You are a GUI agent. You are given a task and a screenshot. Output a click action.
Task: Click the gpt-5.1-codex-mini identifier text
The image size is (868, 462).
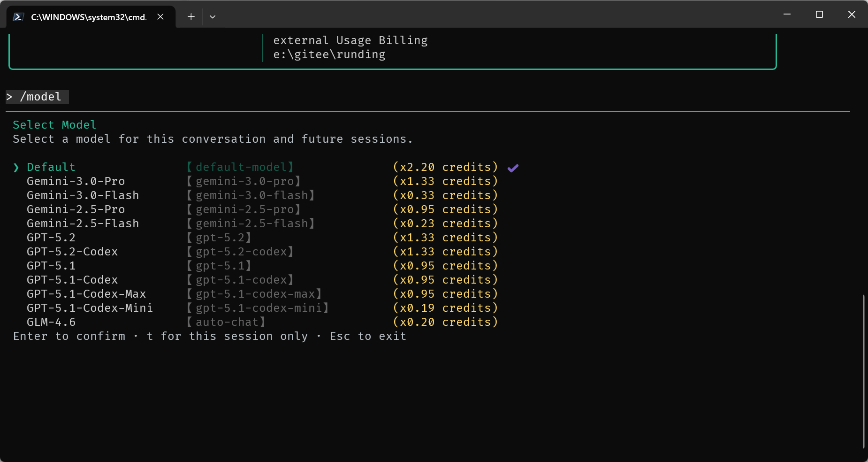coord(258,308)
